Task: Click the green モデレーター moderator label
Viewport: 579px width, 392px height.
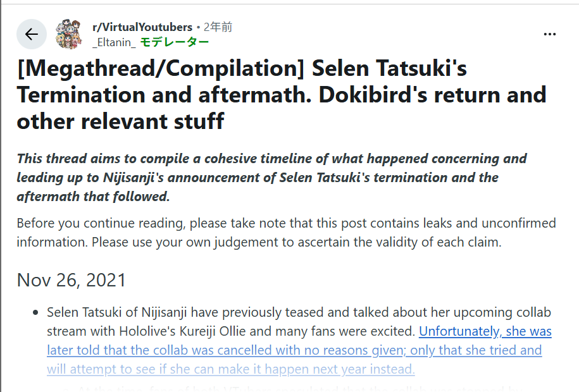Action: pos(174,42)
